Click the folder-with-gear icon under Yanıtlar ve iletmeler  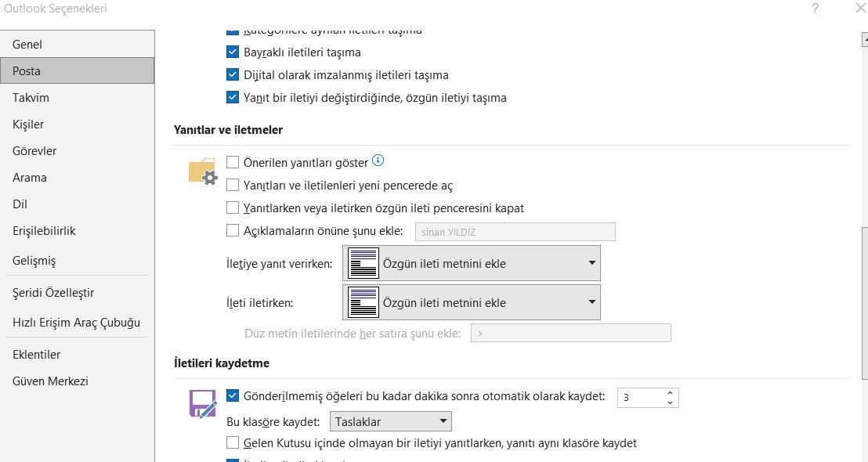[202, 171]
